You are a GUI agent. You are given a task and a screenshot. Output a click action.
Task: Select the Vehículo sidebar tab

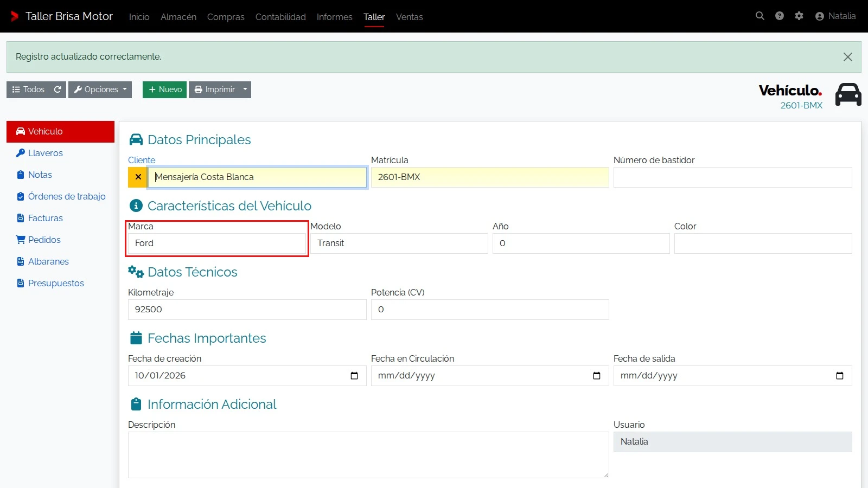[61, 132]
